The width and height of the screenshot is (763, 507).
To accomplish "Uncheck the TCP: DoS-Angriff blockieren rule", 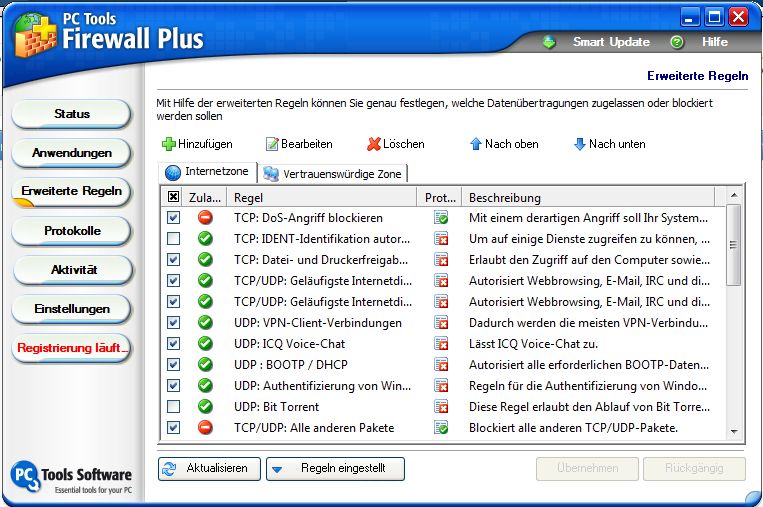I will pos(173,217).
